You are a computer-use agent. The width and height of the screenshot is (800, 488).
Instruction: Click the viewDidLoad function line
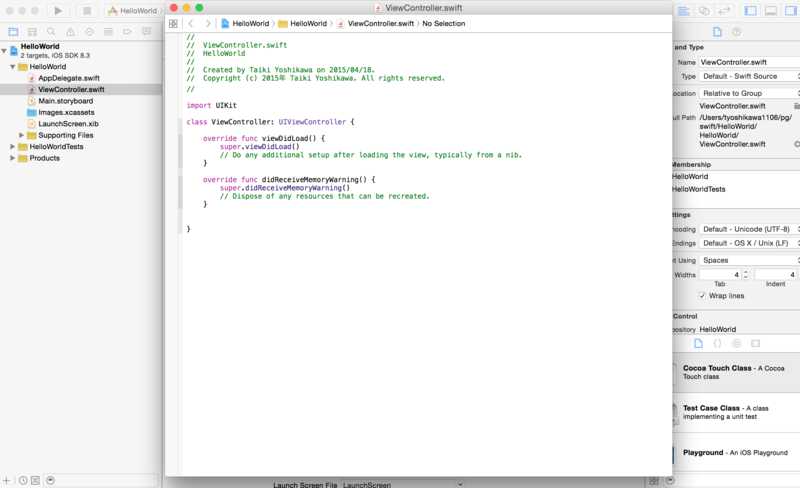pyautogui.click(x=263, y=138)
